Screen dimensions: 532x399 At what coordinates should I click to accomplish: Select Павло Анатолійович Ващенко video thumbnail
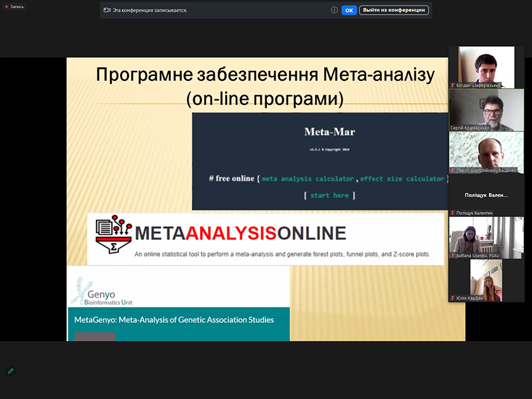point(486,153)
